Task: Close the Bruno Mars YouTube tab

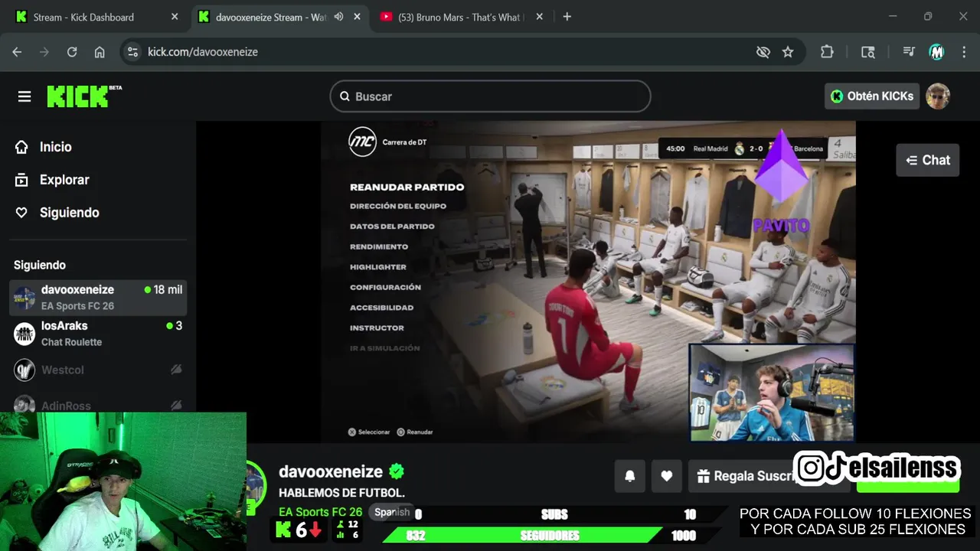Action: (539, 17)
